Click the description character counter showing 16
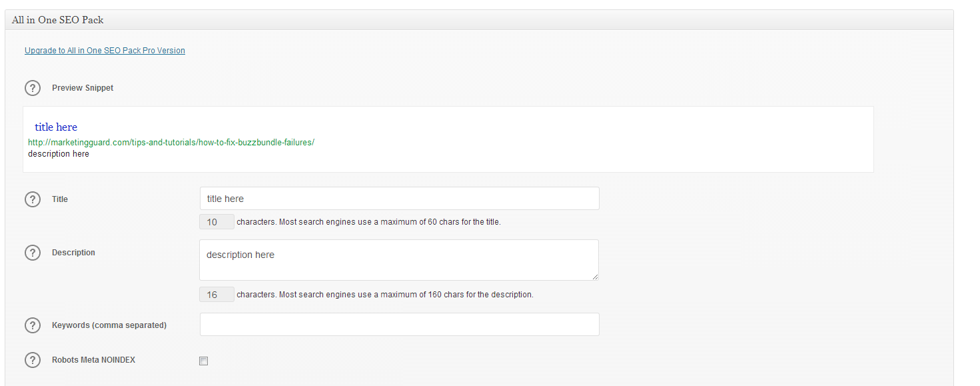The image size is (980, 386). (x=217, y=295)
